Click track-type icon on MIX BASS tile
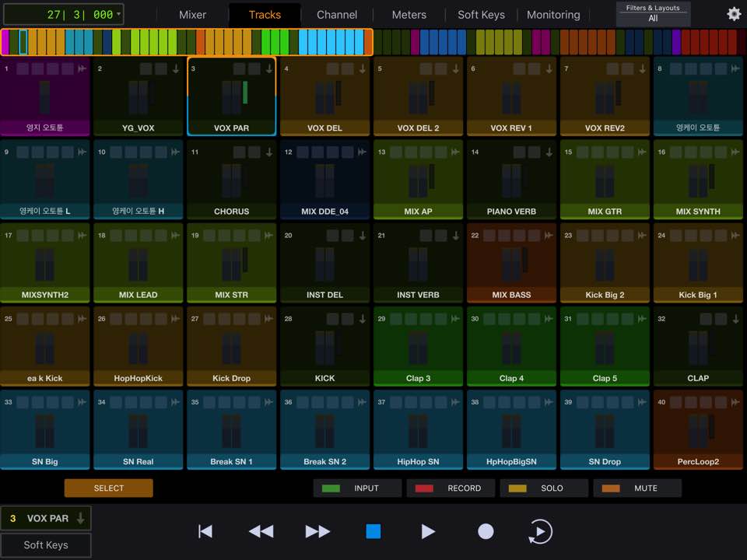 549,235
